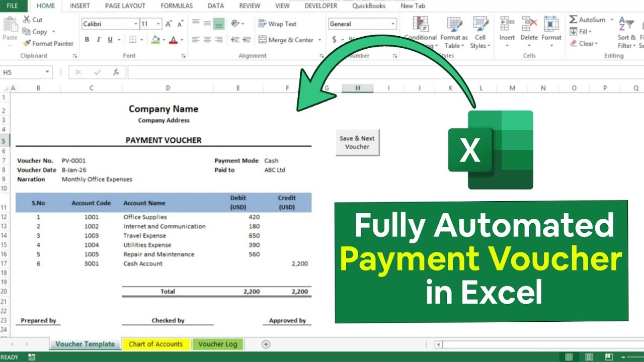Click the Cancel X in formula bar
The width and height of the screenshot is (644, 362).
click(x=78, y=72)
